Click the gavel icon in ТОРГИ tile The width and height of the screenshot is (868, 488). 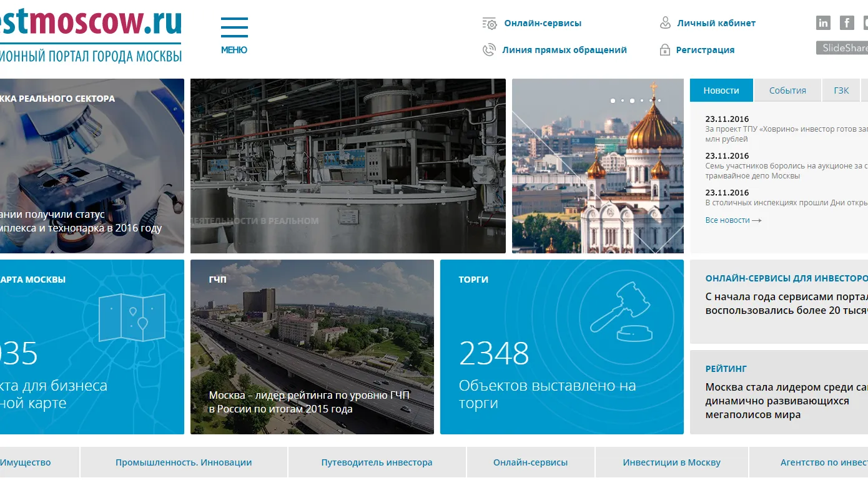pyautogui.click(x=621, y=312)
